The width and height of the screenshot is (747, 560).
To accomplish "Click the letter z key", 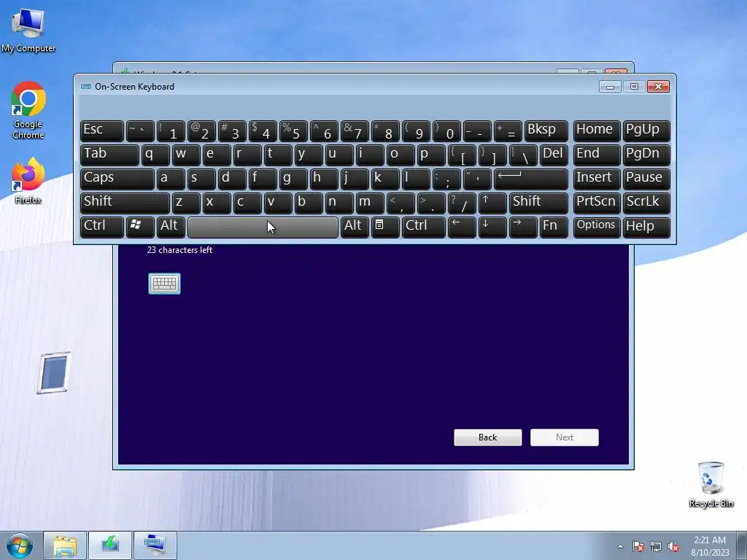I will (x=186, y=203).
